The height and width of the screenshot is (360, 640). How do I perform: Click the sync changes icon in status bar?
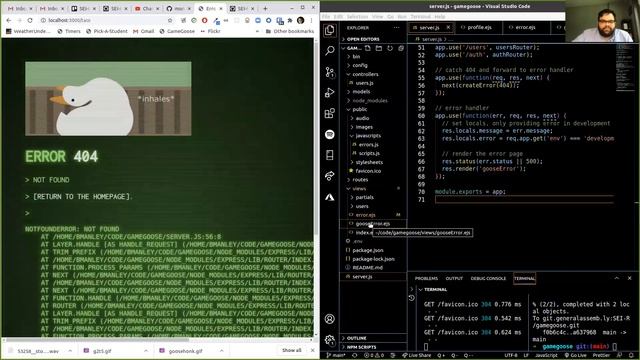tap(354, 355)
